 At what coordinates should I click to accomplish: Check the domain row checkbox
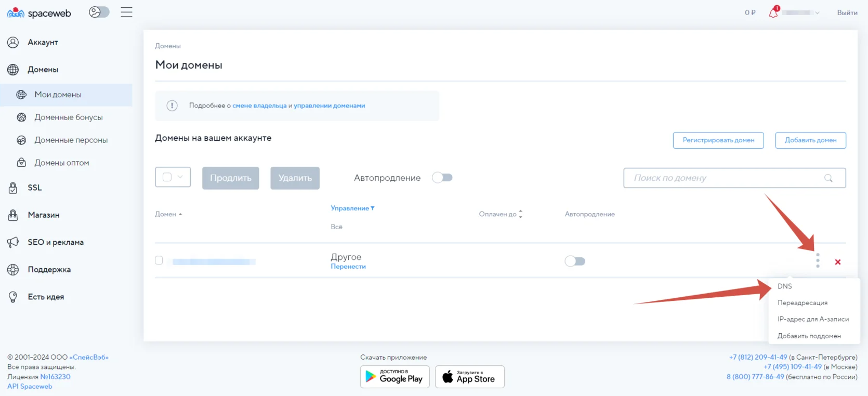(x=159, y=260)
